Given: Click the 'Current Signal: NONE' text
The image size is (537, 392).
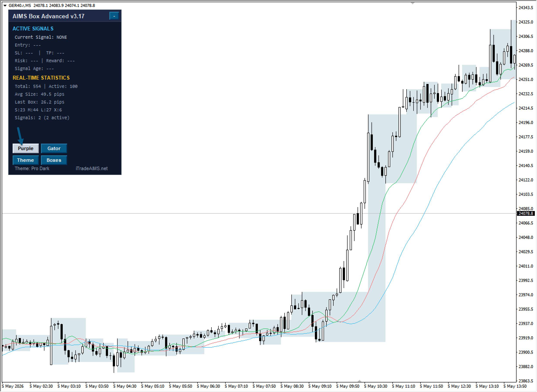Looking at the screenshot, I should point(41,37).
